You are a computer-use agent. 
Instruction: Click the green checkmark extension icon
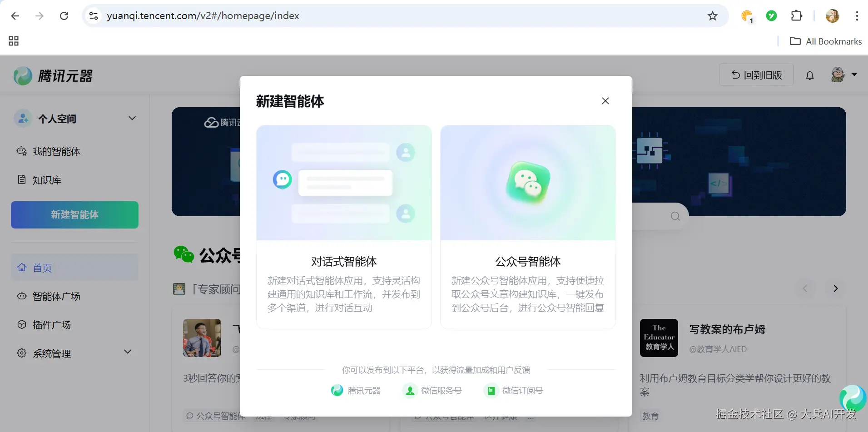coord(771,16)
